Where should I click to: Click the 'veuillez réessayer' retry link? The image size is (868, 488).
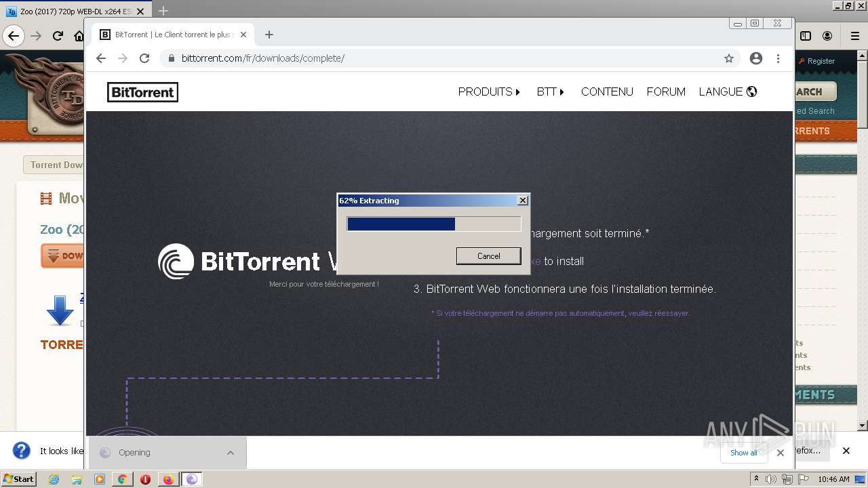658,313
